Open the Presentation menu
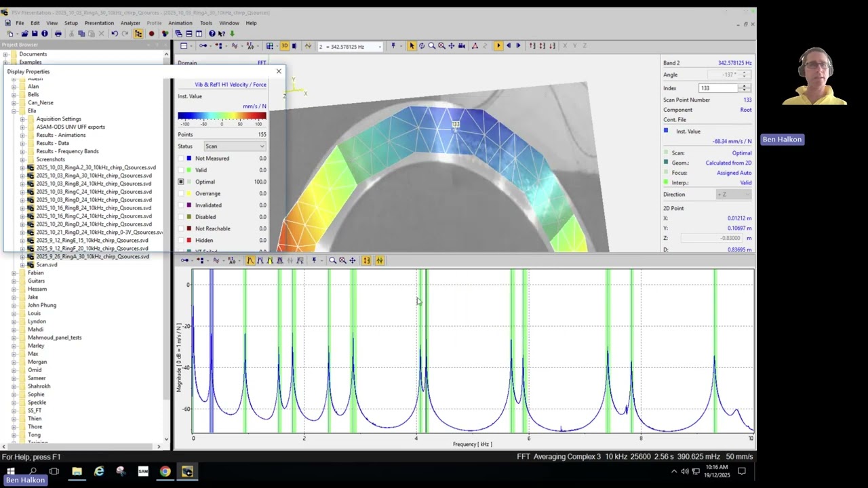This screenshot has height=488, width=868. [99, 23]
